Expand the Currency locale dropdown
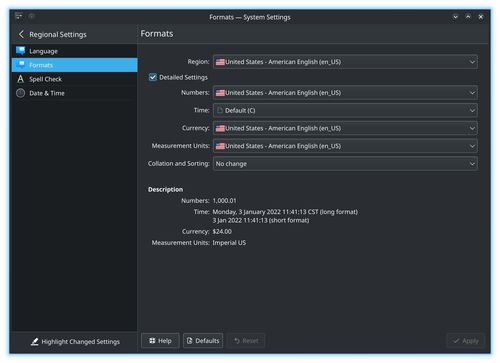The width and height of the screenshot is (500, 363). coord(345,128)
